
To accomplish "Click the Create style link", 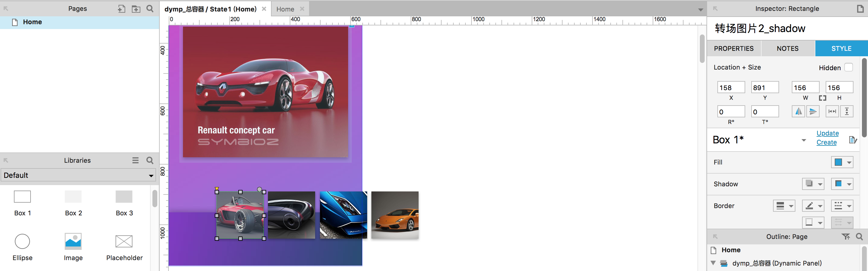I will point(826,142).
